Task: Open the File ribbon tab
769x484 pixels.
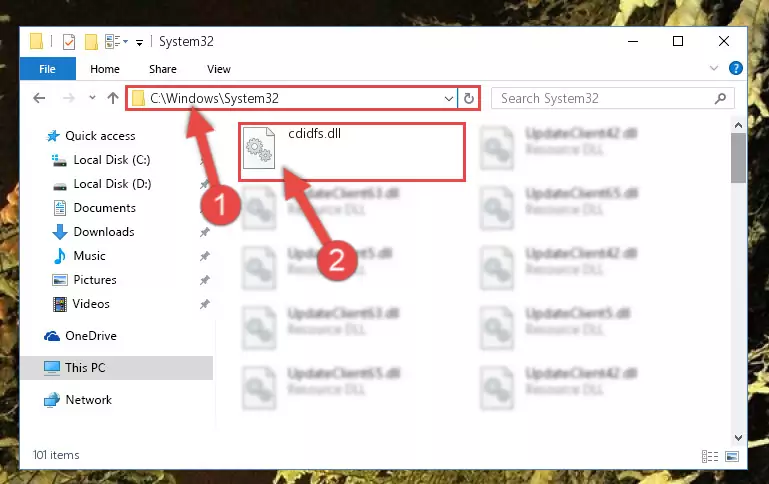Action: tap(48, 69)
